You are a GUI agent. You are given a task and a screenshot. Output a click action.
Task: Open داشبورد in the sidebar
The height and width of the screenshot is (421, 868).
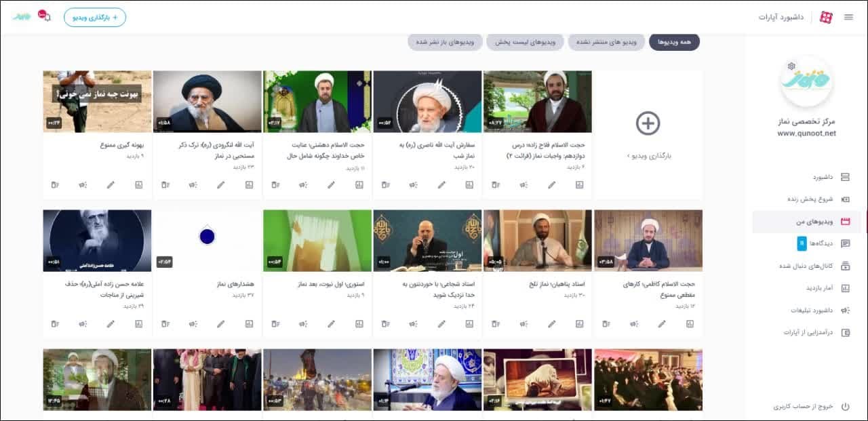(x=807, y=177)
